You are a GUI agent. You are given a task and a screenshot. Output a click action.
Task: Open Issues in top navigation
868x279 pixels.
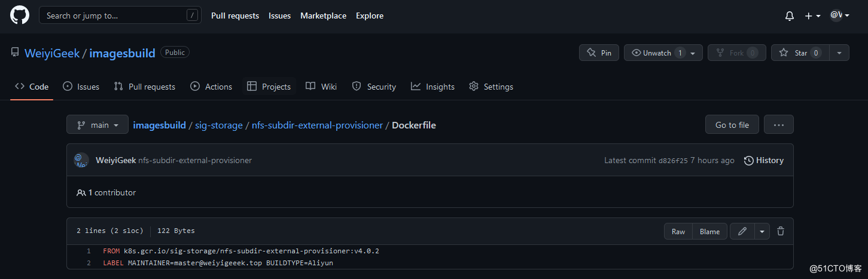pyautogui.click(x=279, y=16)
